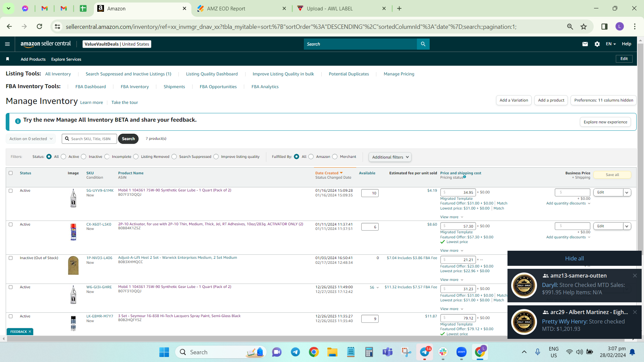
Task: Click the Add a product button
Action: click(x=551, y=100)
